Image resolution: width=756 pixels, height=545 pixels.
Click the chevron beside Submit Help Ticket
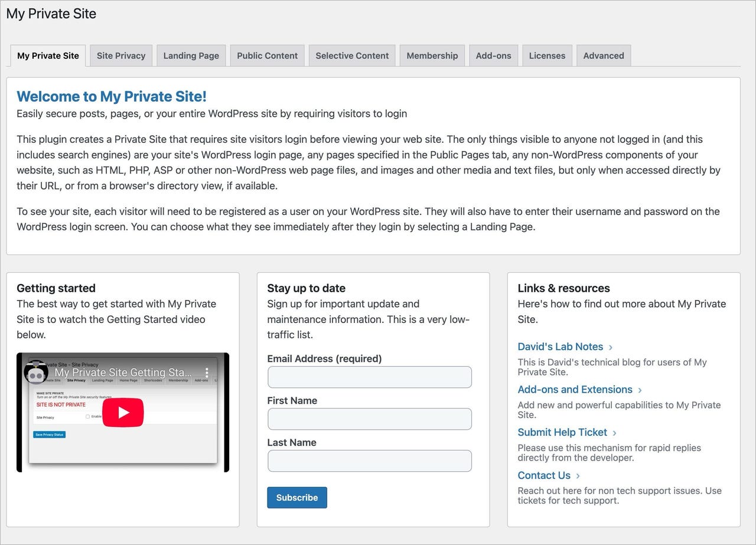pyautogui.click(x=614, y=433)
